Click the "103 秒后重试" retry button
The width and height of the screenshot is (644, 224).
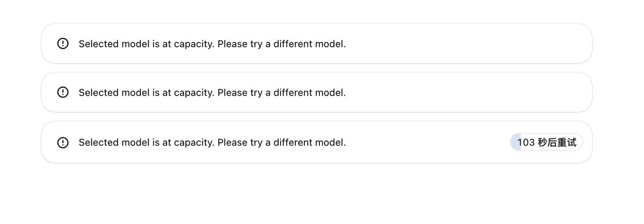(x=546, y=142)
